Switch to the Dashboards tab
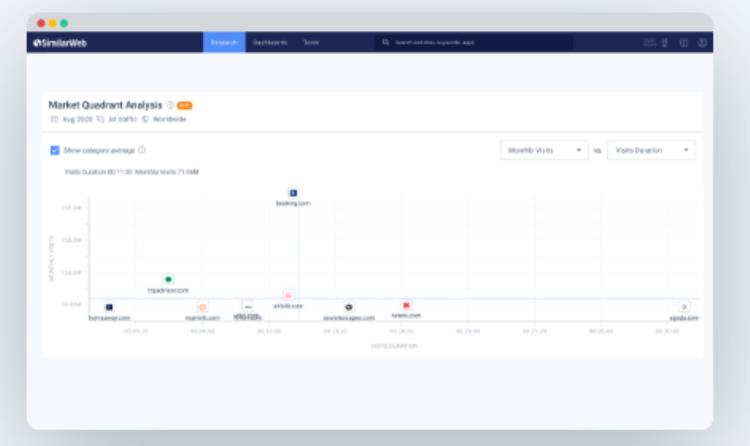750x446 pixels. 270,43
